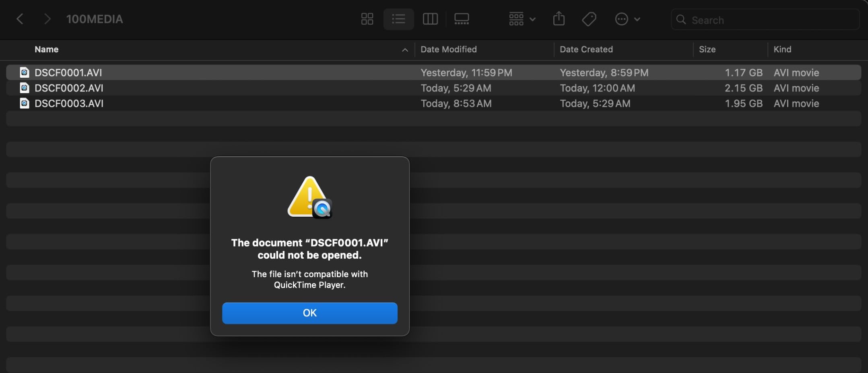
Task: Select the DSCF0001.AVI file name
Action: coord(68,73)
